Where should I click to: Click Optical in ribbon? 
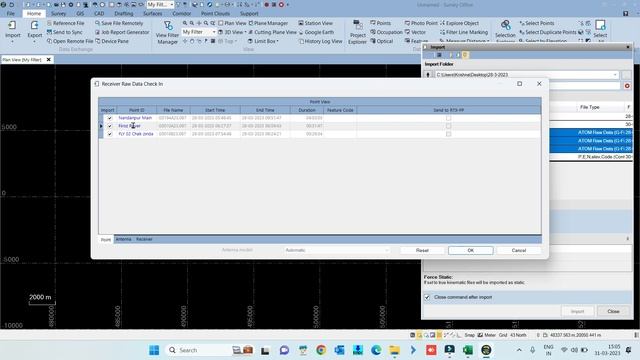pos(381,41)
